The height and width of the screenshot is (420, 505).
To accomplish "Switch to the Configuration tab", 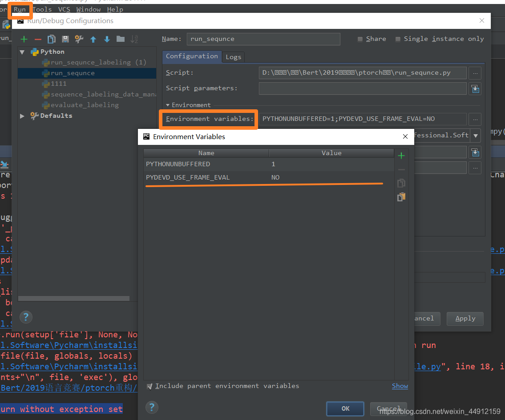I will [x=192, y=56].
